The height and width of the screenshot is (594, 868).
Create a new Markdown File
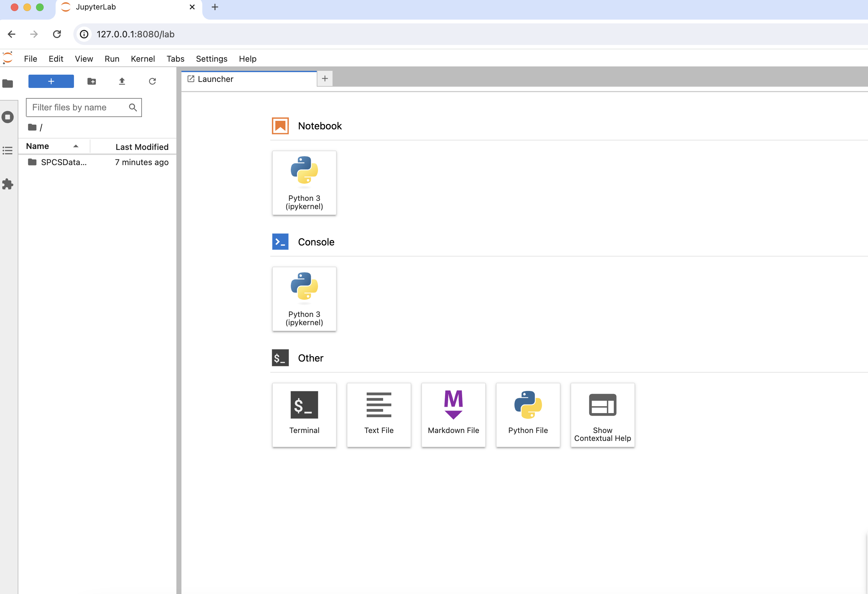[453, 415]
